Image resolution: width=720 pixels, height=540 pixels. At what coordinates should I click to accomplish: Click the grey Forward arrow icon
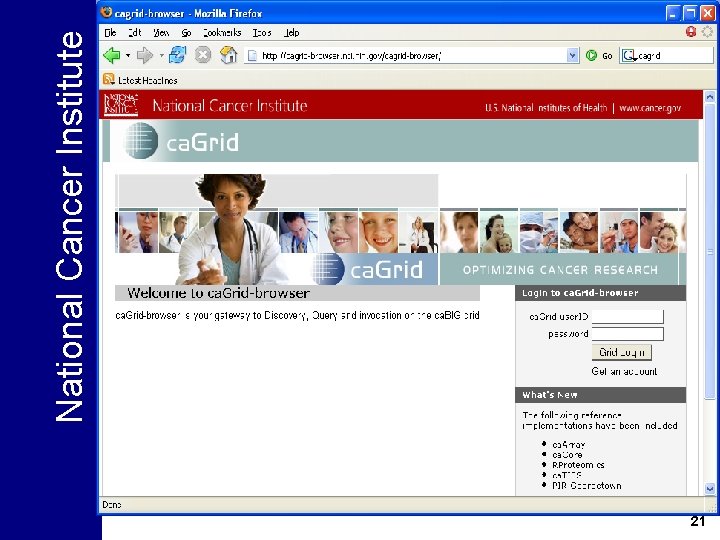pyautogui.click(x=145, y=56)
